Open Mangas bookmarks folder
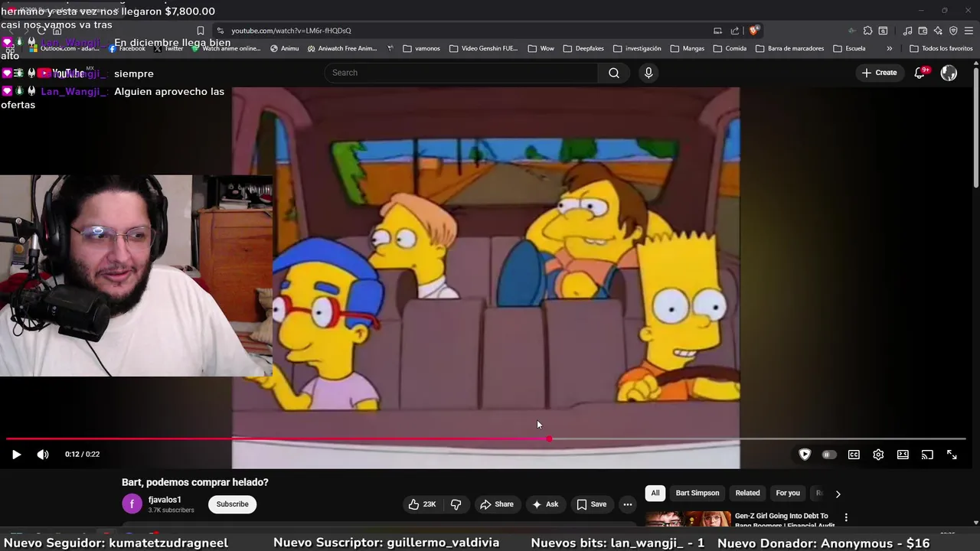The image size is (980, 551). (x=688, y=48)
